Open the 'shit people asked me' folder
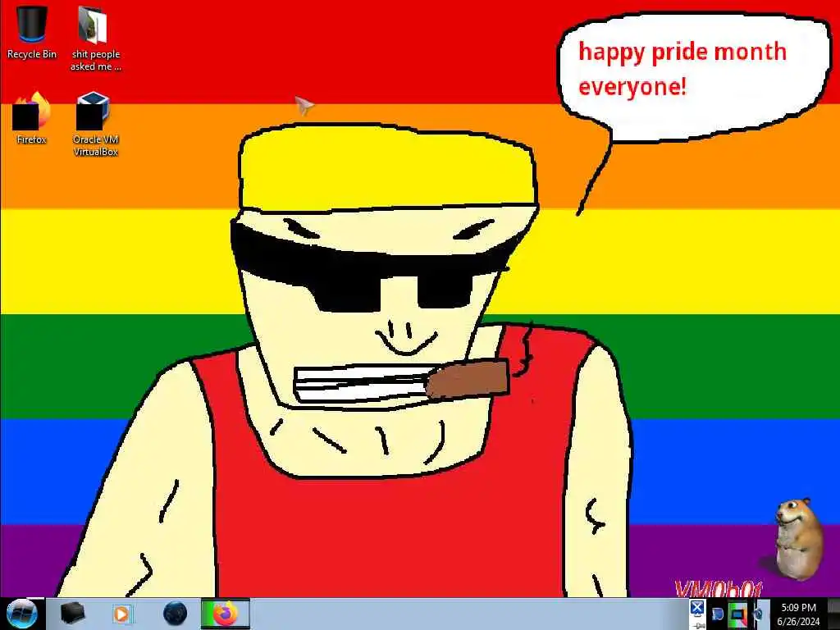840x630 pixels. (95, 38)
